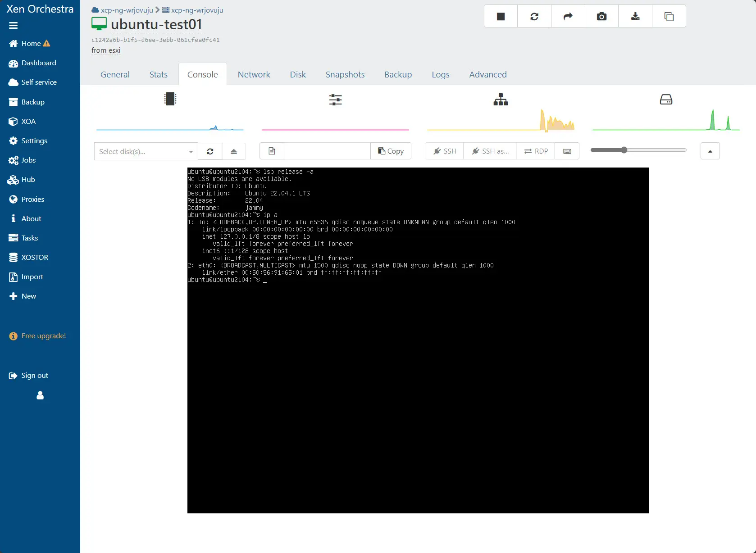Eject the mounted disk
756x553 pixels.
(x=234, y=151)
